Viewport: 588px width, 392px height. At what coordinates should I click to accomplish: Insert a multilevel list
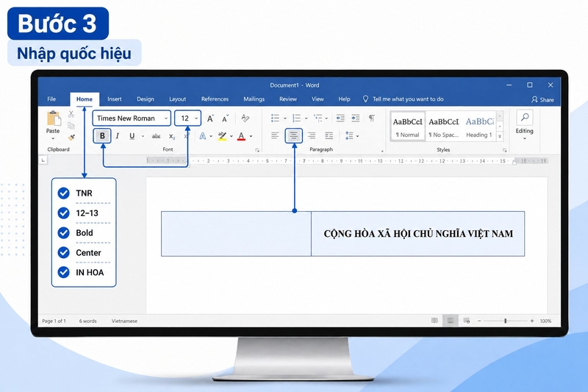[318, 118]
